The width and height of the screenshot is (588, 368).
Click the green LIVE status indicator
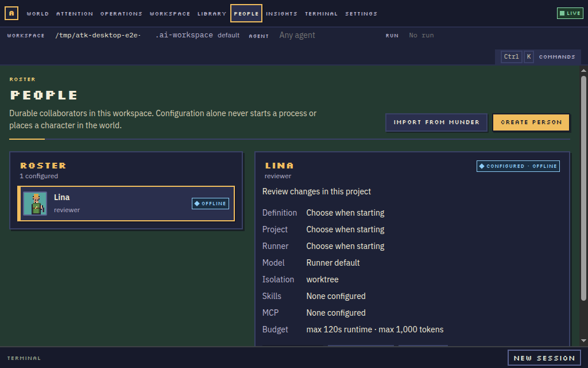570,13
